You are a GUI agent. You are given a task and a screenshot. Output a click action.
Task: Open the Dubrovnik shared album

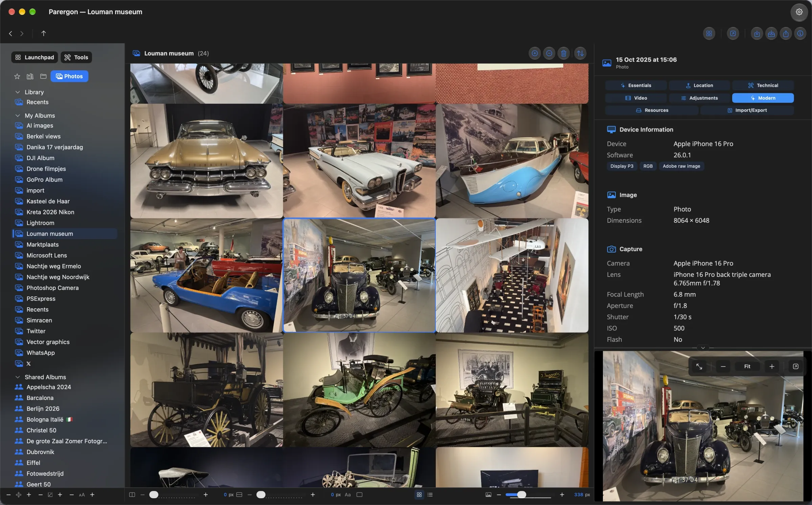65,452
